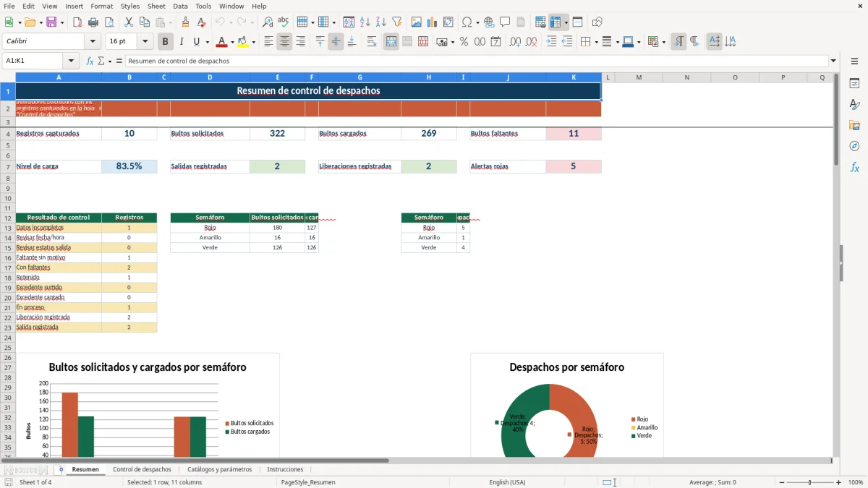Screen dimensions: 868x488
Task: Open the Function Wizard fx icon
Action: (90, 61)
